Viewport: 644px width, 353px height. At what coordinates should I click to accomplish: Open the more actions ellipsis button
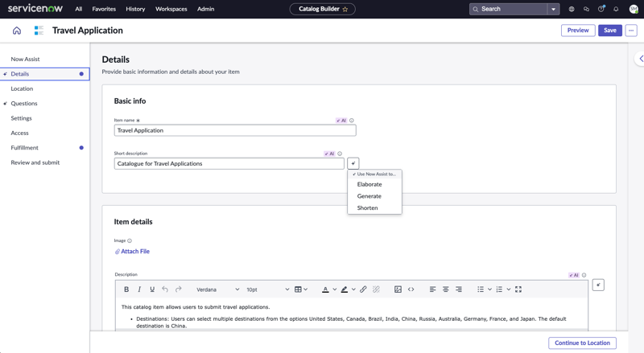[x=631, y=31]
